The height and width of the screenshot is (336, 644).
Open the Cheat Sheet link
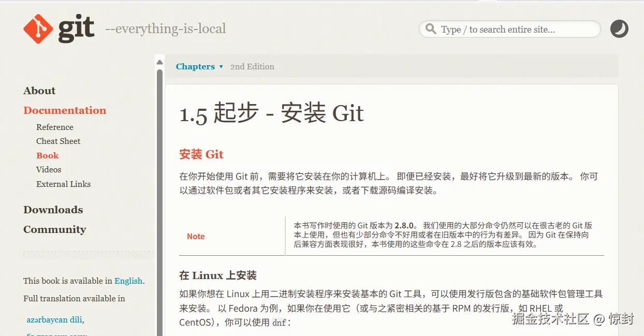58,141
